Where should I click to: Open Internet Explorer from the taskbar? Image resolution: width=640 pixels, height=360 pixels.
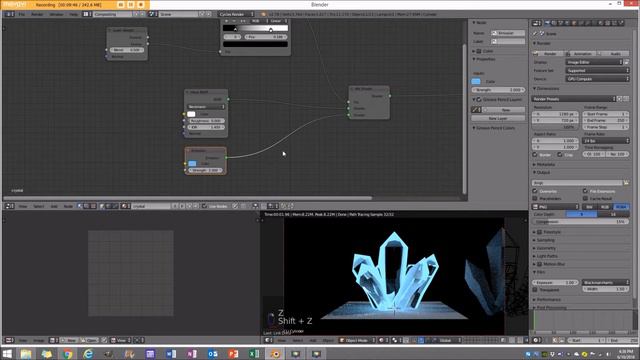[88, 353]
